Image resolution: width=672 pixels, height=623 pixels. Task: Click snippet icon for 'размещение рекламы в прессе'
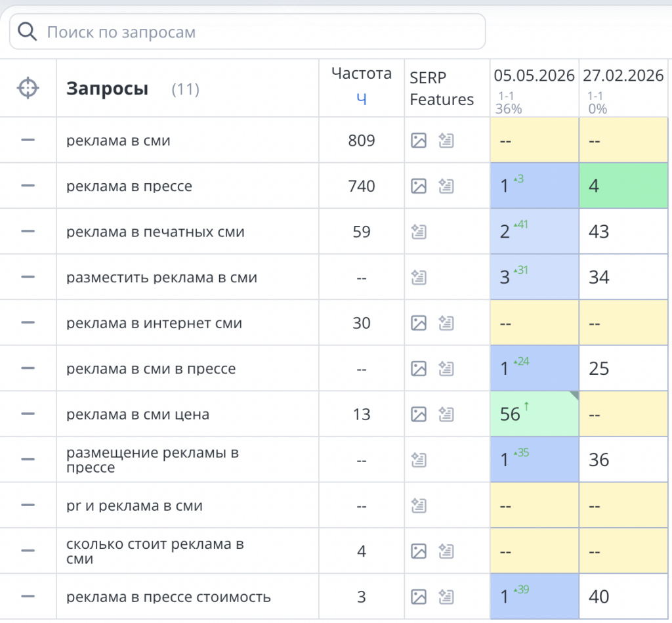(x=419, y=460)
